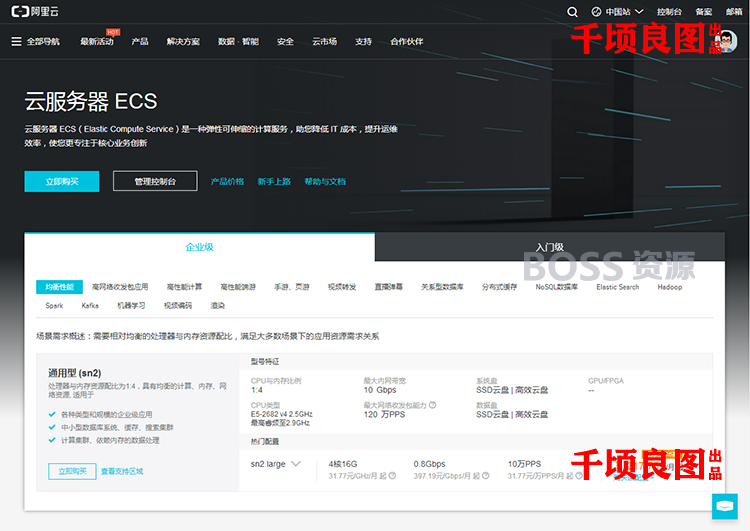Screen dimensions: 750x531
Task: Open the 帮助与文档 link
Action: coord(325,182)
